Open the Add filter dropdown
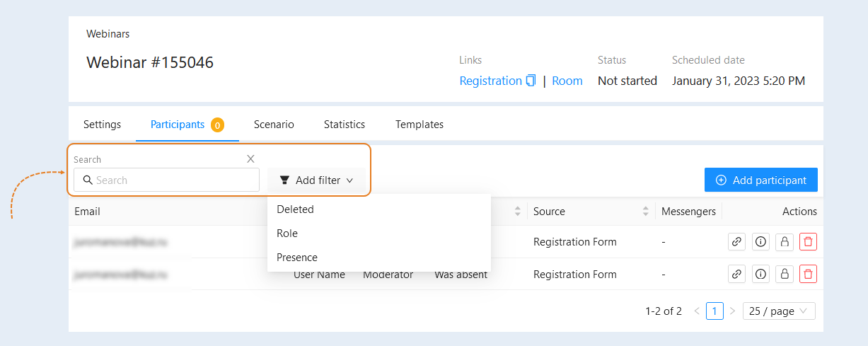The width and height of the screenshot is (868, 346). click(316, 180)
